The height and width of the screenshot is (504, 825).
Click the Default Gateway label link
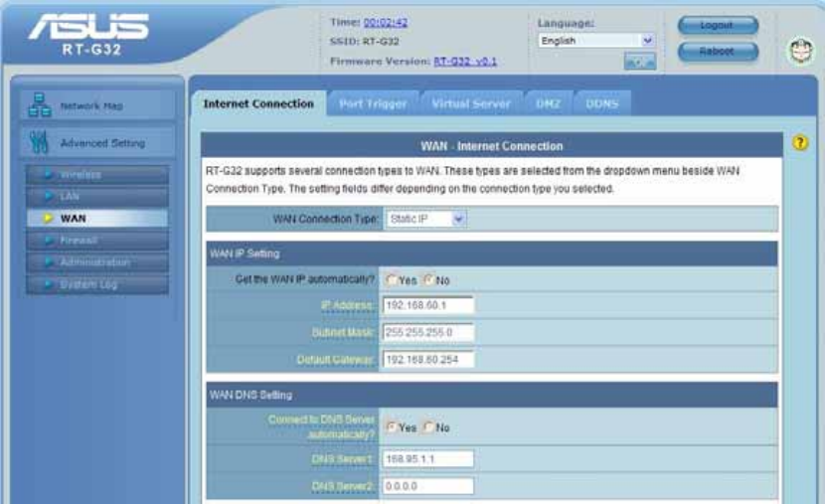[335, 360]
